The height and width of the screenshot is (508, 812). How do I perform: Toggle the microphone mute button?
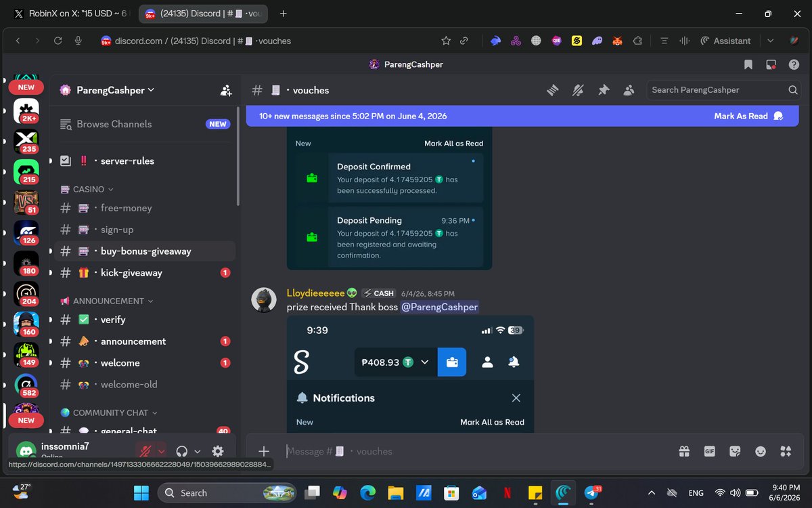point(144,451)
